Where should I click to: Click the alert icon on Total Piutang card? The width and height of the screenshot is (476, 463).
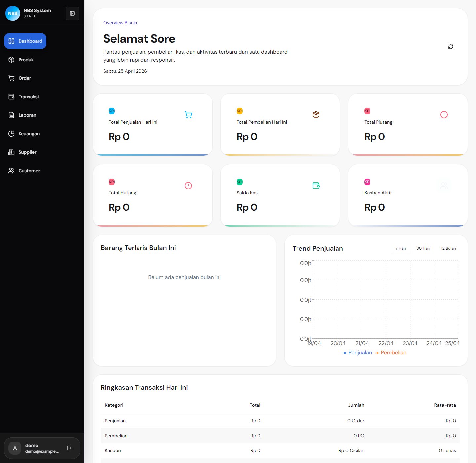click(444, 115)
